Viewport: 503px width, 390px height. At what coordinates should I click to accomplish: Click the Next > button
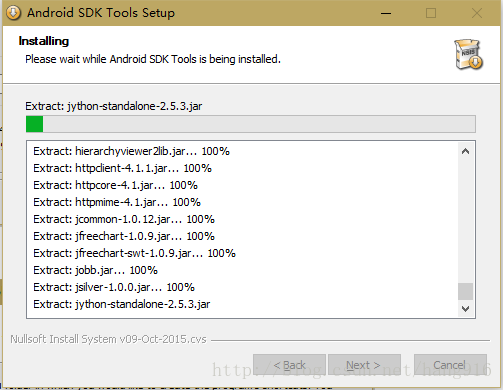tap(364, 365)
